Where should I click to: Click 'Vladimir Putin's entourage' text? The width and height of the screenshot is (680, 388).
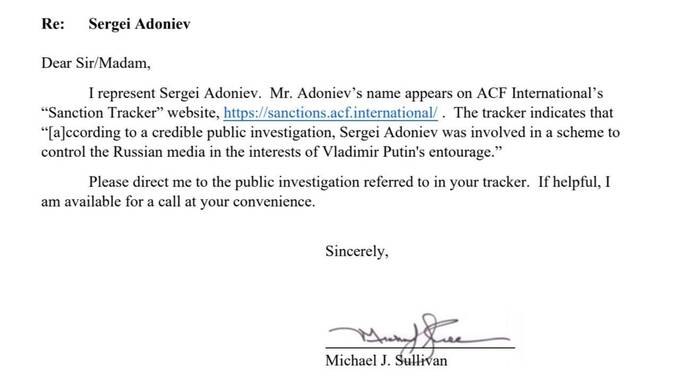408,152
